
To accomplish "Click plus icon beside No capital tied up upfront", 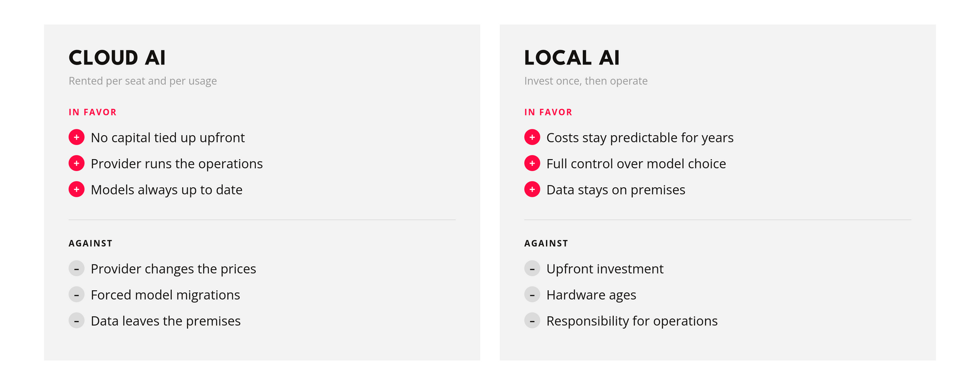I will click(76, 137).
